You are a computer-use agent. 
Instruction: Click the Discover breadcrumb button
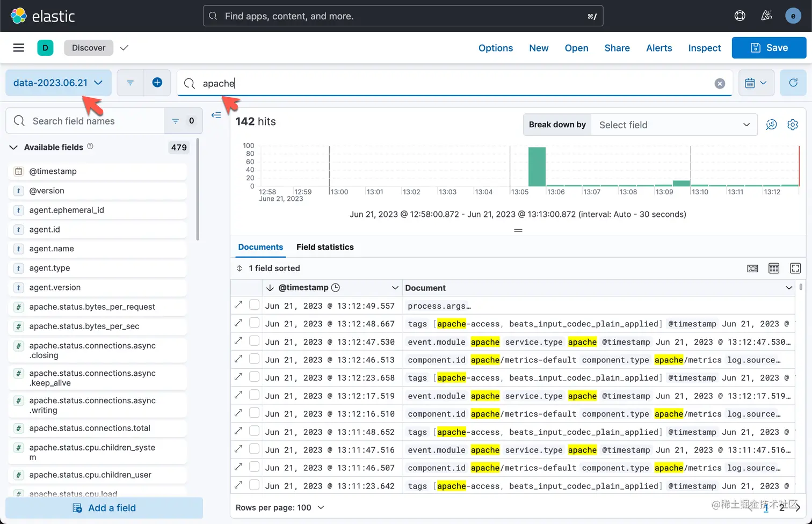[89, 48]
